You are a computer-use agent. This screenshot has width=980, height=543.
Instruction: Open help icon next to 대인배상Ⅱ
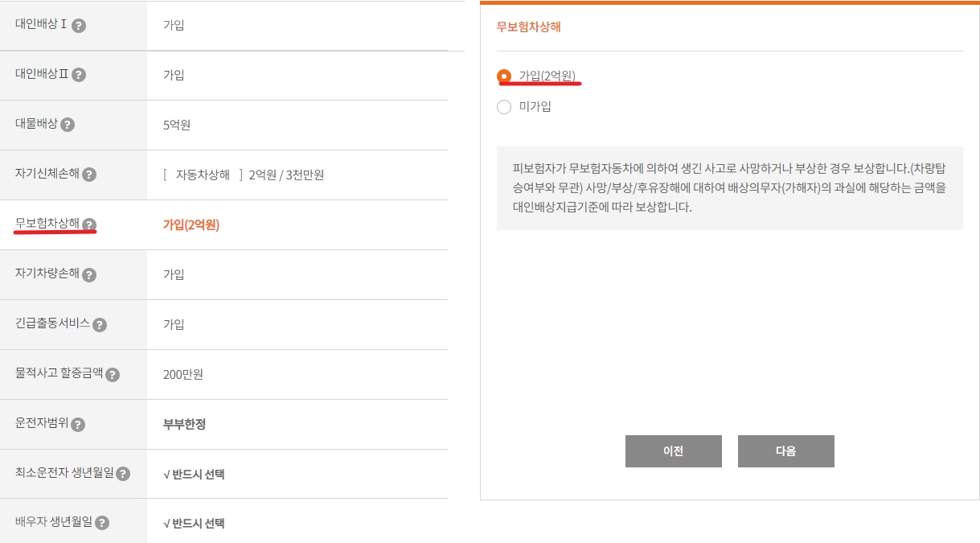point(79,75)
